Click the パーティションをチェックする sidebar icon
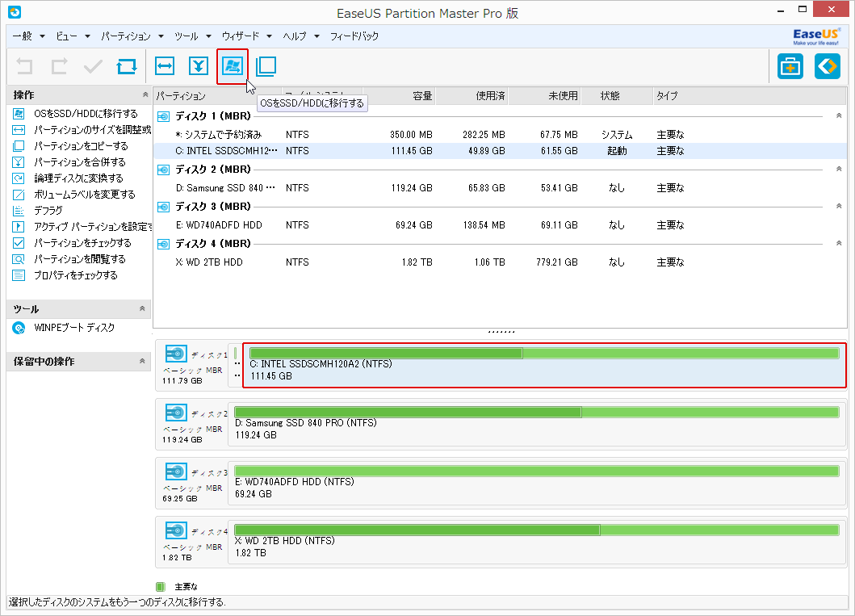The height and width of the screenshot is (616, 855). (19, 242)
